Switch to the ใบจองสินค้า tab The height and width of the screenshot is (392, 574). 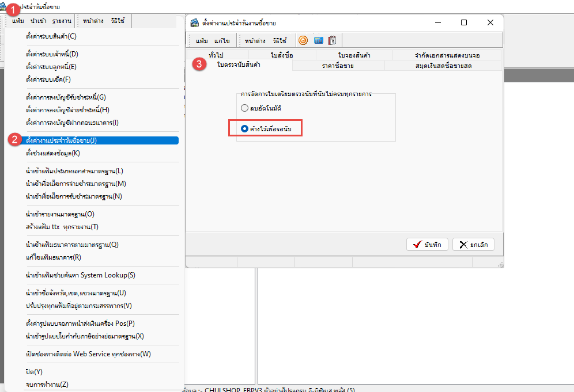pyautogui.click(x=354, y=55)
